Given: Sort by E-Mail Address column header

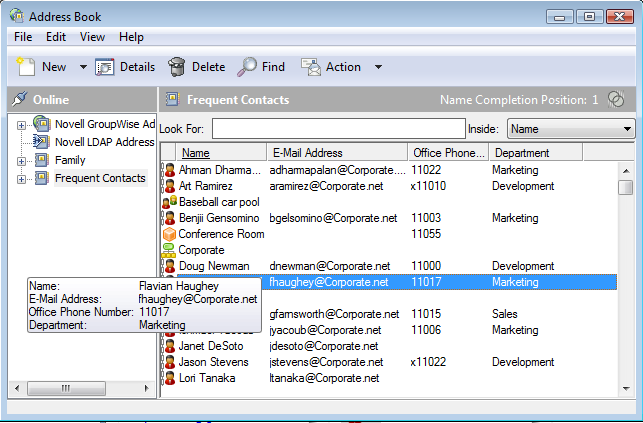Looking at the screenshot, I should pyautogui.click(x=337, y=153).
